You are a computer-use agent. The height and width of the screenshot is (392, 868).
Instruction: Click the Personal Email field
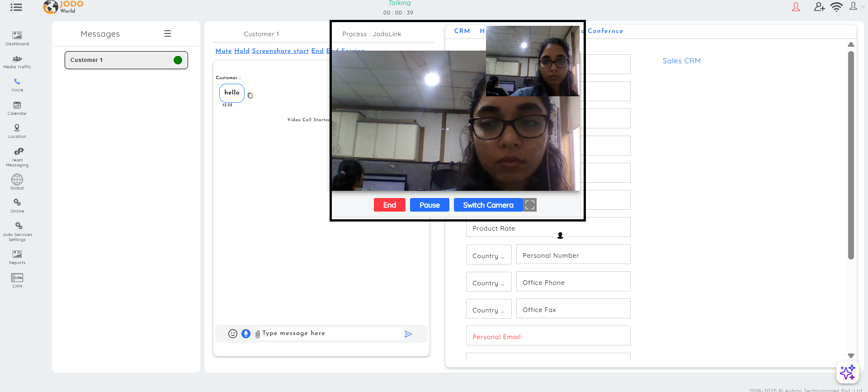click(548, 336)
